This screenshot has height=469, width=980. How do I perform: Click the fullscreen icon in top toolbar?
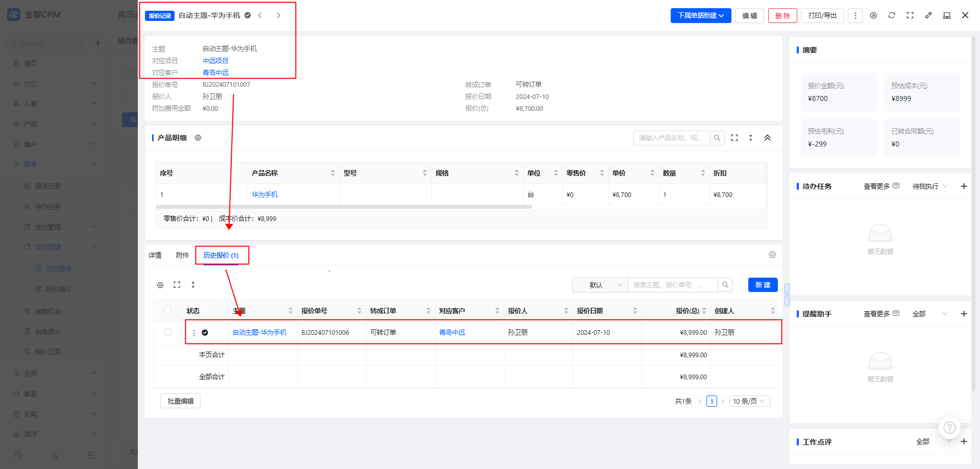(910, 15)
